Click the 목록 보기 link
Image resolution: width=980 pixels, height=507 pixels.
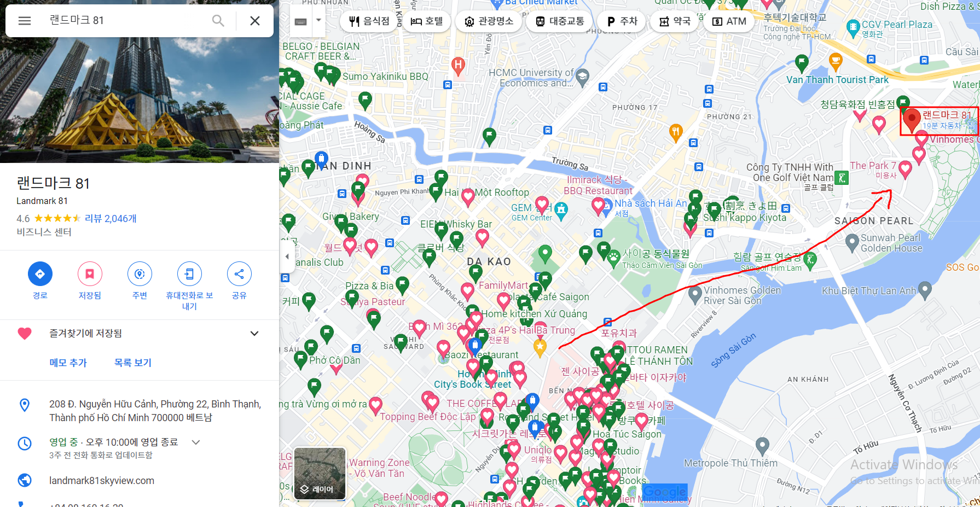(x=133, y=363)
